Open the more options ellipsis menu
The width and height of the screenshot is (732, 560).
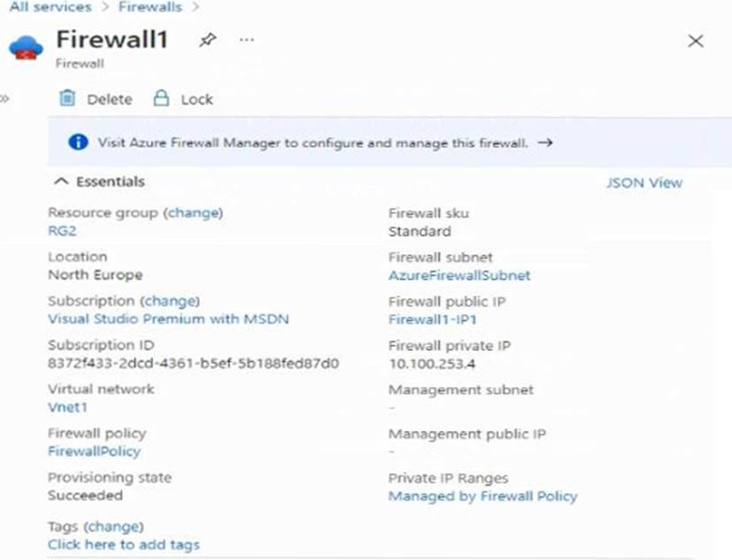pyautogui.click(x=247, y=40)
